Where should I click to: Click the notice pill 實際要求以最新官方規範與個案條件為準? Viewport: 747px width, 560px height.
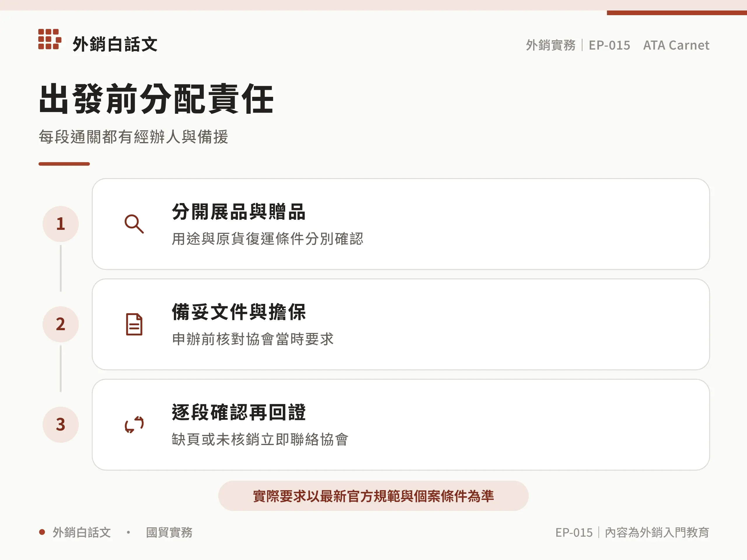click(373, 496)
